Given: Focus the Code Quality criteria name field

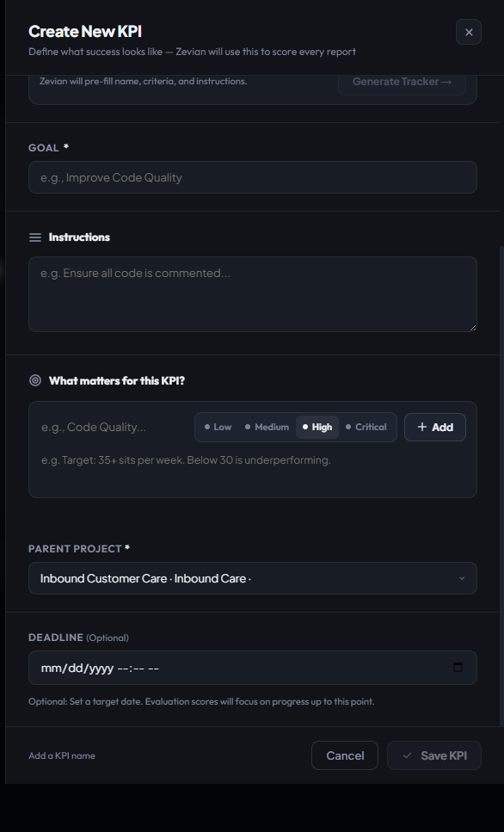Looking at the screenshot, I should coord(114,427).
